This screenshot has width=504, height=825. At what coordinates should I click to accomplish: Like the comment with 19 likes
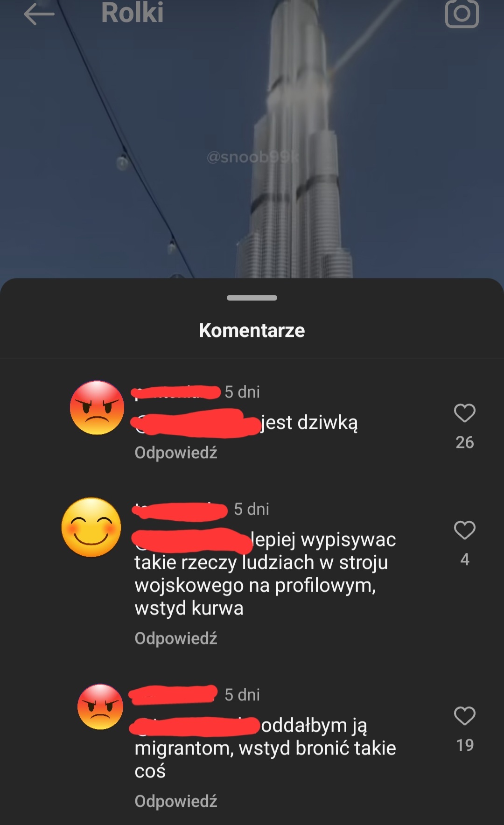point(464,716)
